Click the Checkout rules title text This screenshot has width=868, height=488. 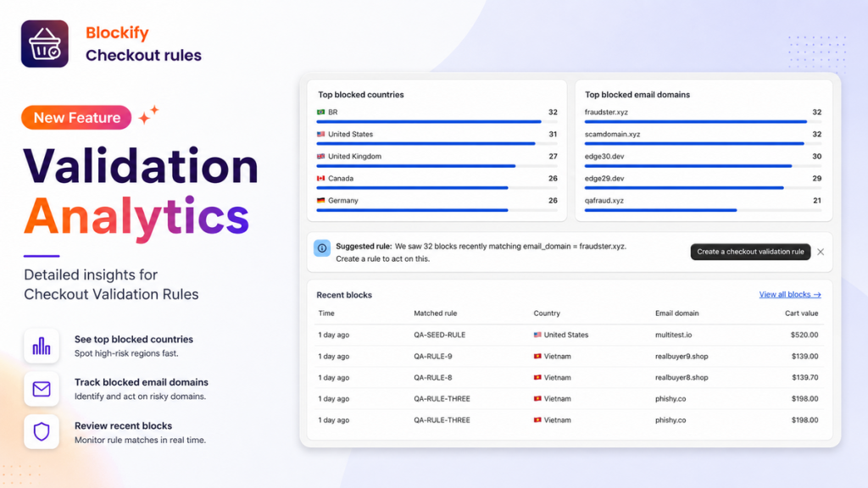[x=143, y=55]
